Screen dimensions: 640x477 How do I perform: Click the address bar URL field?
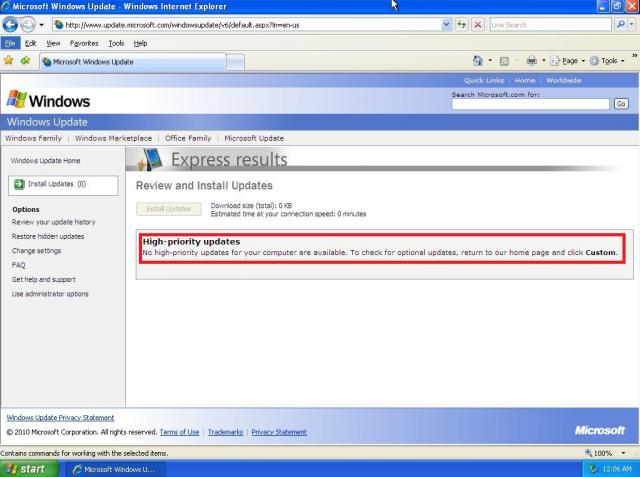247,25
